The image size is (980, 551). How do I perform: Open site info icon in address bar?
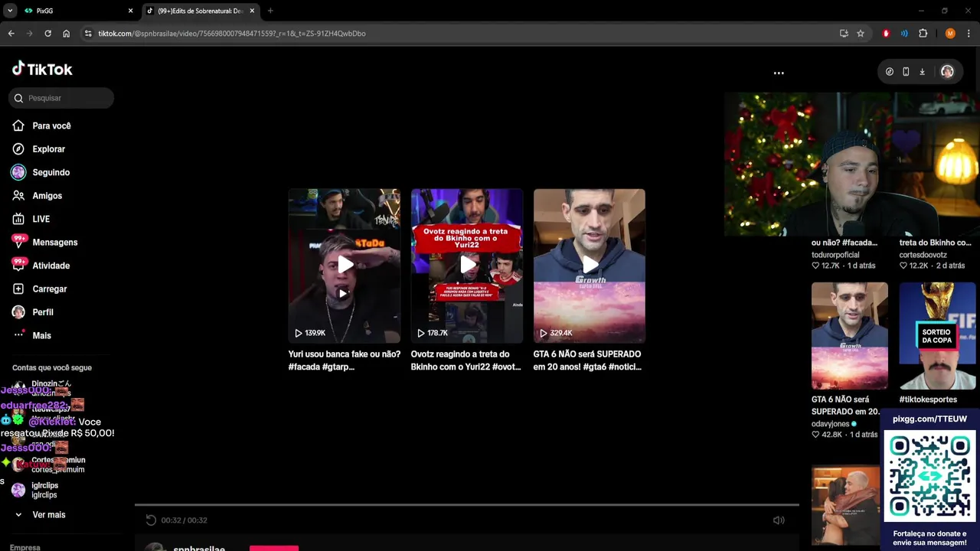click(88, 34)
